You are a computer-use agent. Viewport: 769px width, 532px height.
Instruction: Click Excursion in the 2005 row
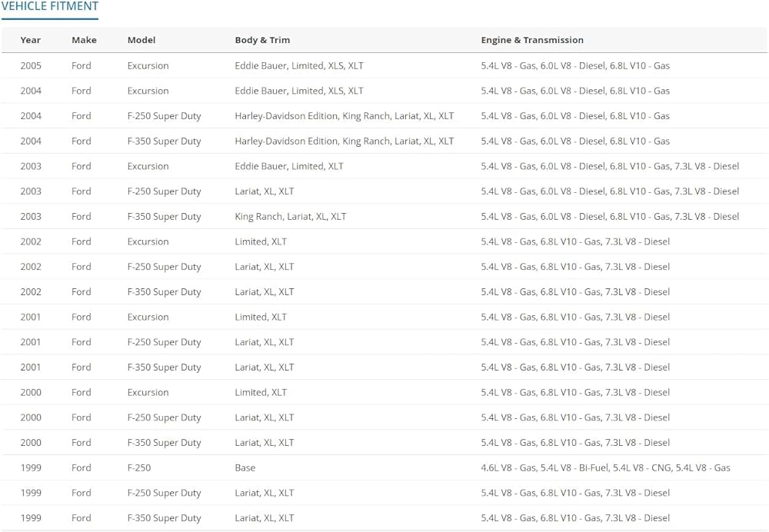148,66
